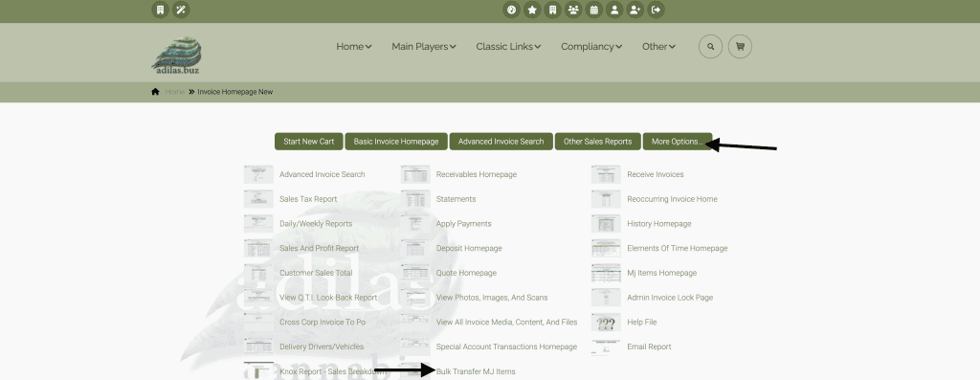Screen dimensions: 980x380
Task: Open the Delivery Drivers/Vehicles link
Action: [x=322, y=346]
